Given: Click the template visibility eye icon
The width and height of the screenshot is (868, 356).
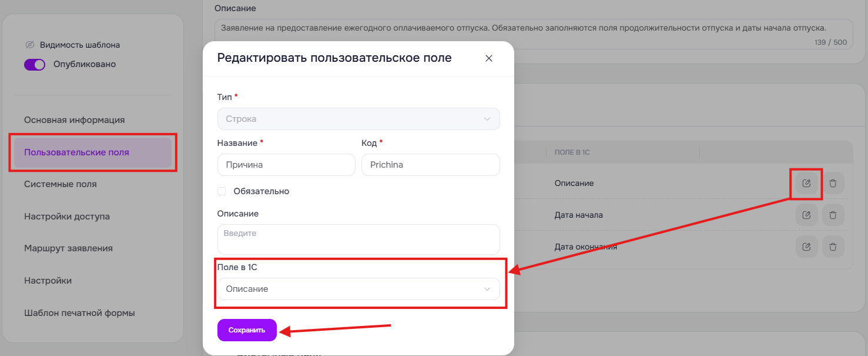Looking at the screenshot, I should click(x=30, y=45).
